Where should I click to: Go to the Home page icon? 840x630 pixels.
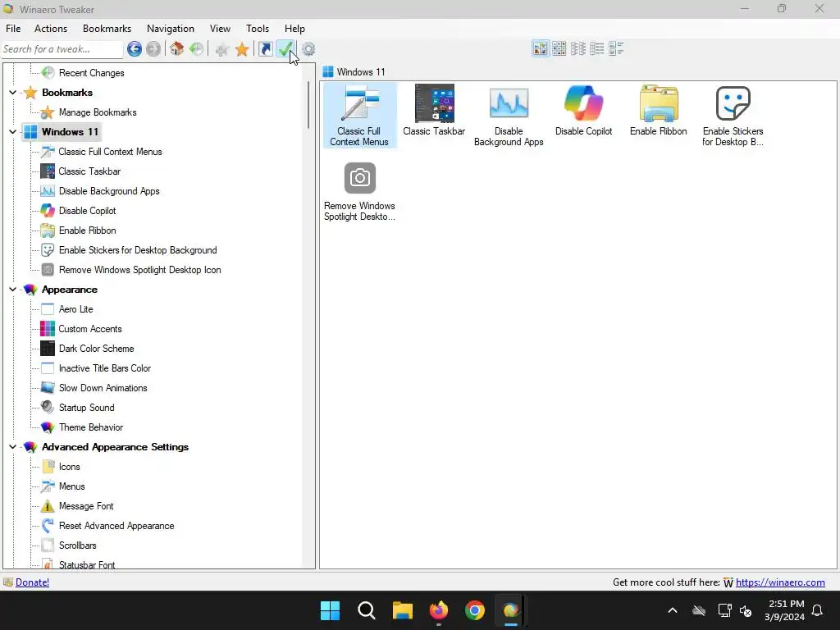point(177,49)
